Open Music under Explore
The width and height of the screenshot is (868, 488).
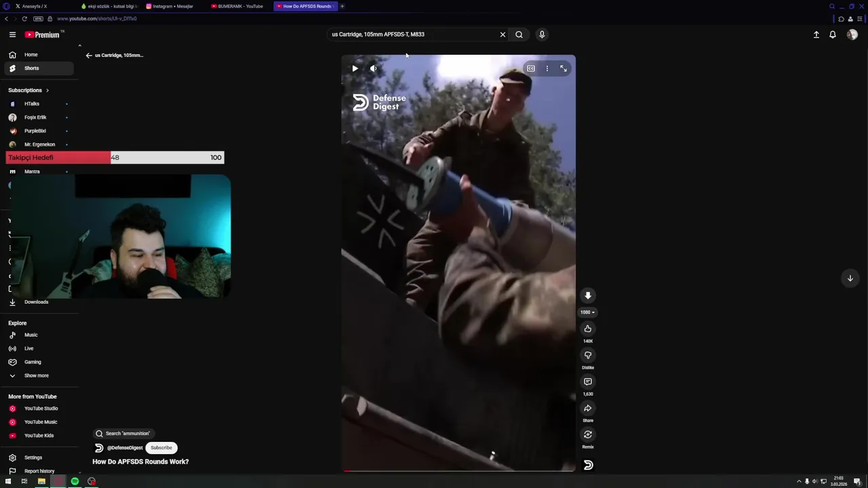point(39,335)
